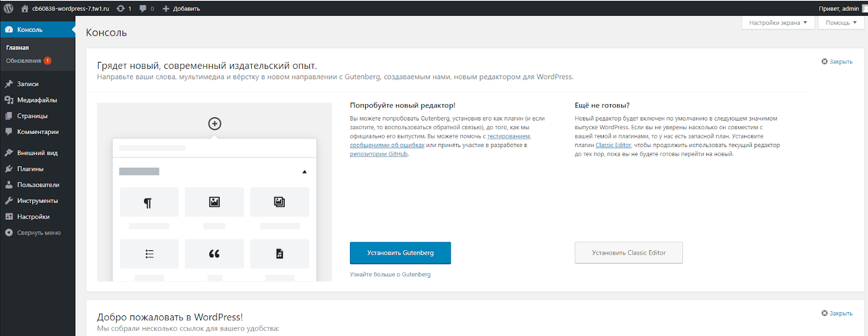Viewport: 868px width, 336px height.
Task: Click the WordPress logo in admin bar
Action: click(x=9, y=8)
